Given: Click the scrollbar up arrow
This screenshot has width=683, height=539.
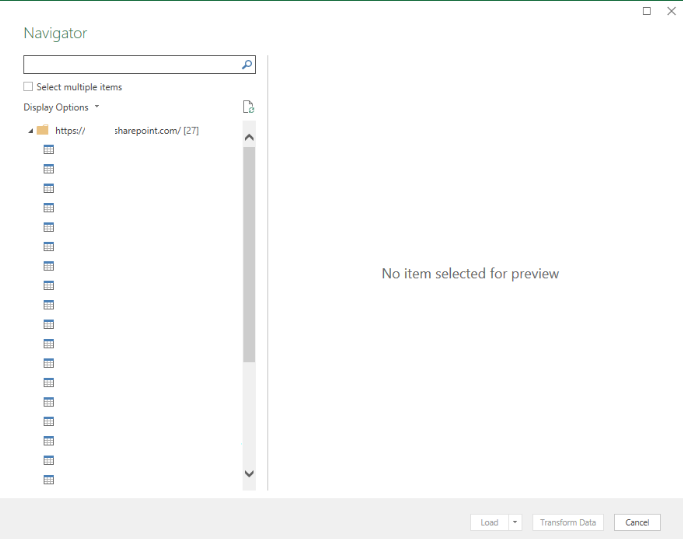Looking at the screenshot, I should click(x=249, y=137).
